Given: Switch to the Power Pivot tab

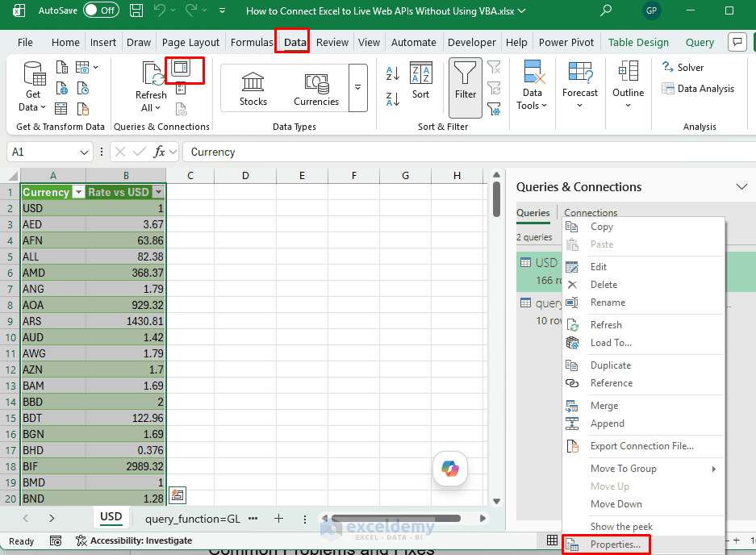Looking at the screenshot, I should pos(566,43).
